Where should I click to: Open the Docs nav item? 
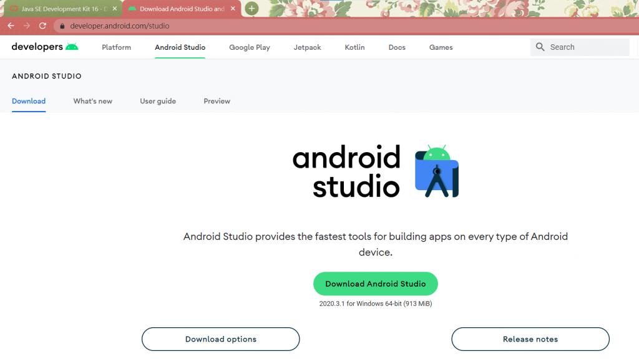coord(397,47)
